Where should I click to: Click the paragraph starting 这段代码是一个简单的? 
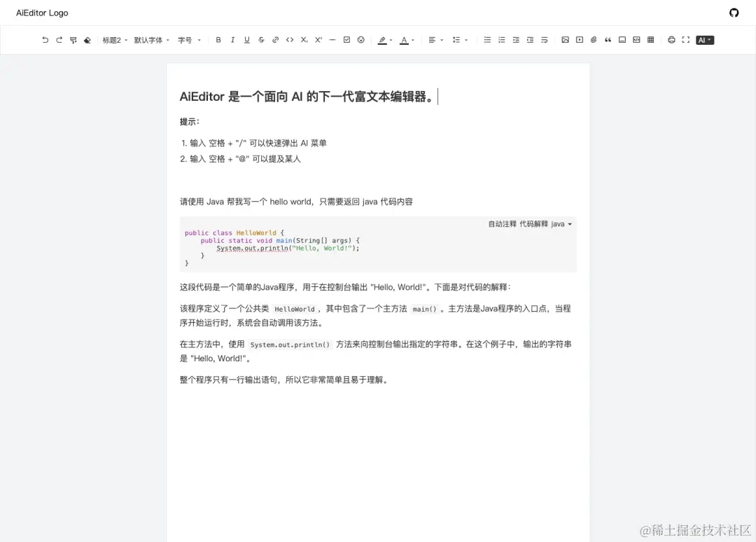coord(344,287)
